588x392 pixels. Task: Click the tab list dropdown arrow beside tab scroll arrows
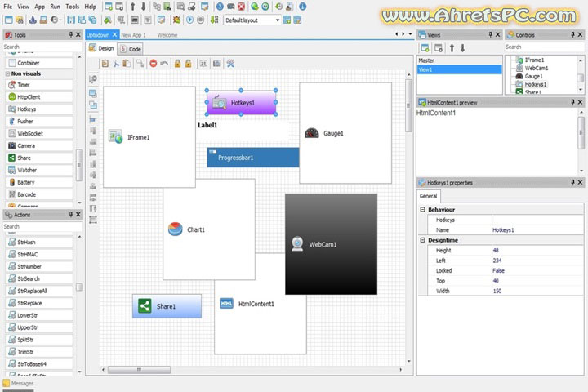coord(410,34)
